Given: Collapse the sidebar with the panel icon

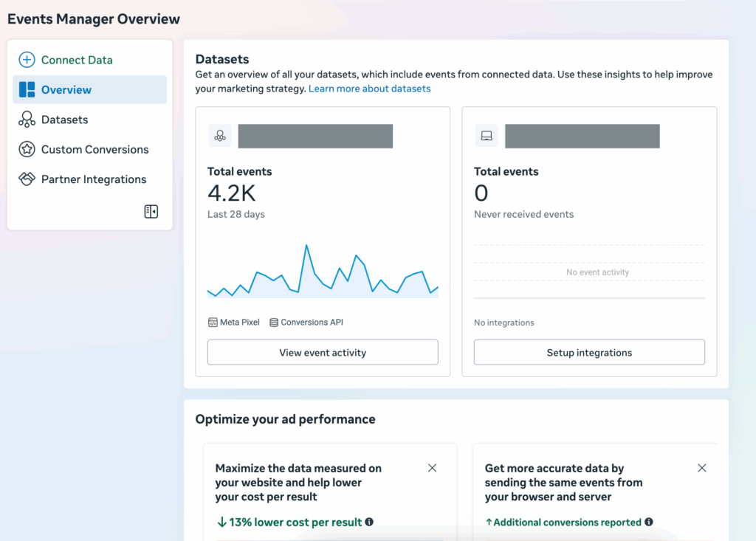Looking at the screenshot, I should [x=151, y=212].
